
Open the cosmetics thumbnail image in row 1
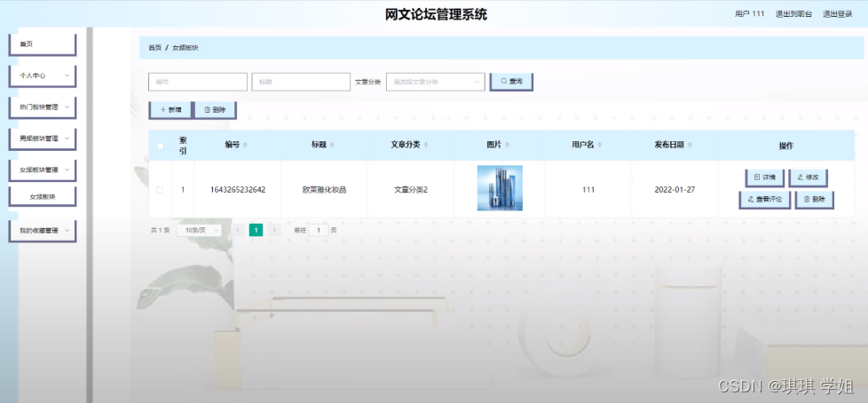(500, 188)
